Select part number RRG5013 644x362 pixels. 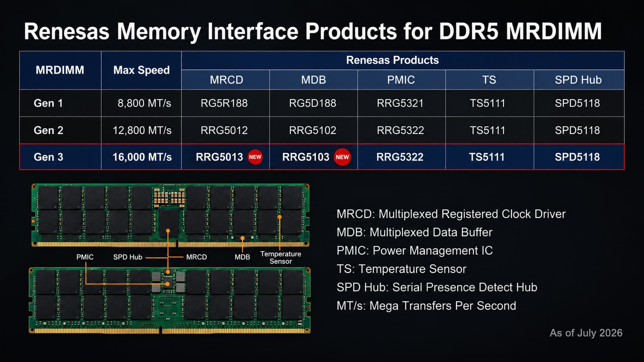(x=219, y=157)
